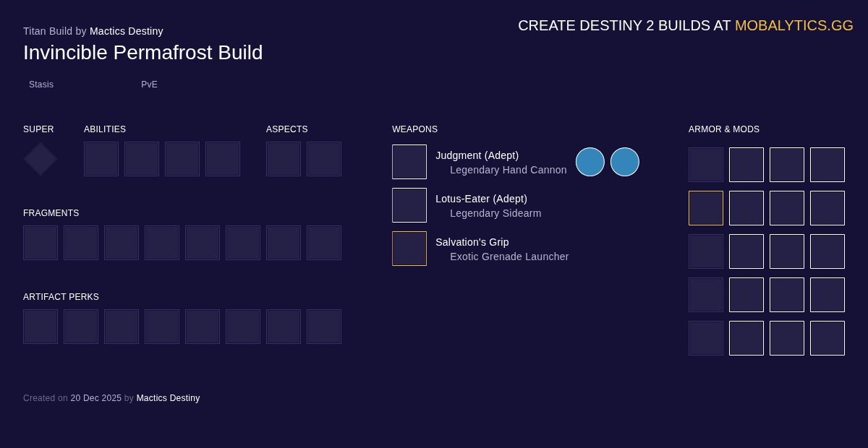Viewport: 868px width, 448px height.
Task: Toggle the first Artifact Perk slot
Action: 41,327
